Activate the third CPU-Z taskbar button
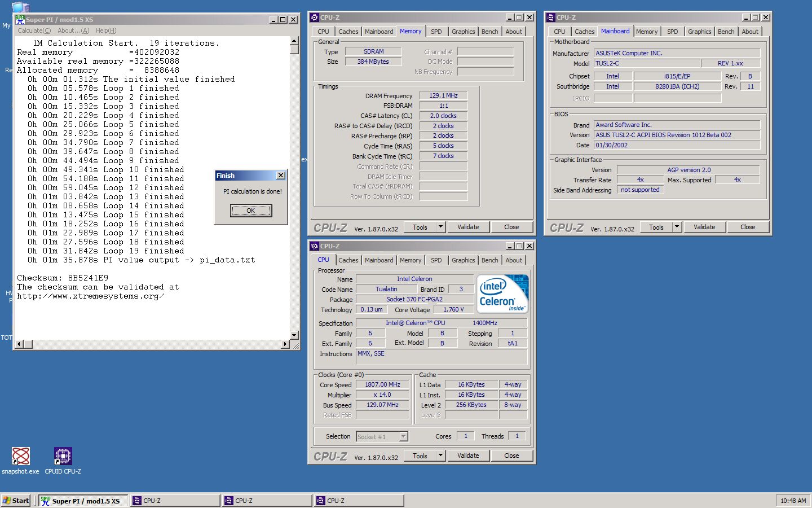This screenshot has width=812, height=508. pos(359,501)
